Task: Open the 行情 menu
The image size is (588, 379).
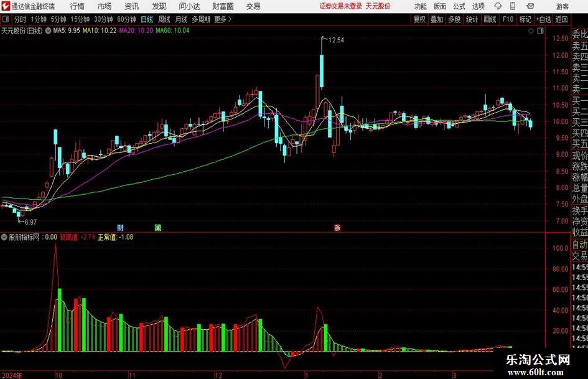Action: tap(77, 6)
